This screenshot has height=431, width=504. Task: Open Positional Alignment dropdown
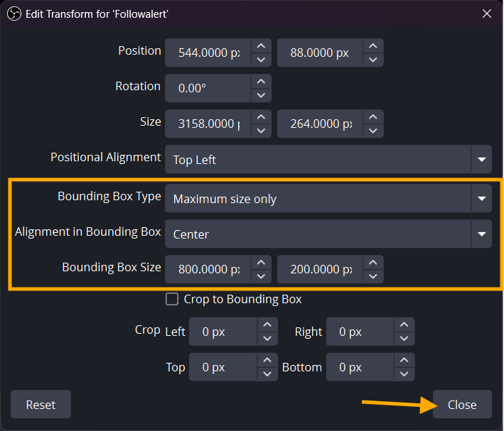[x=481, y=160]
